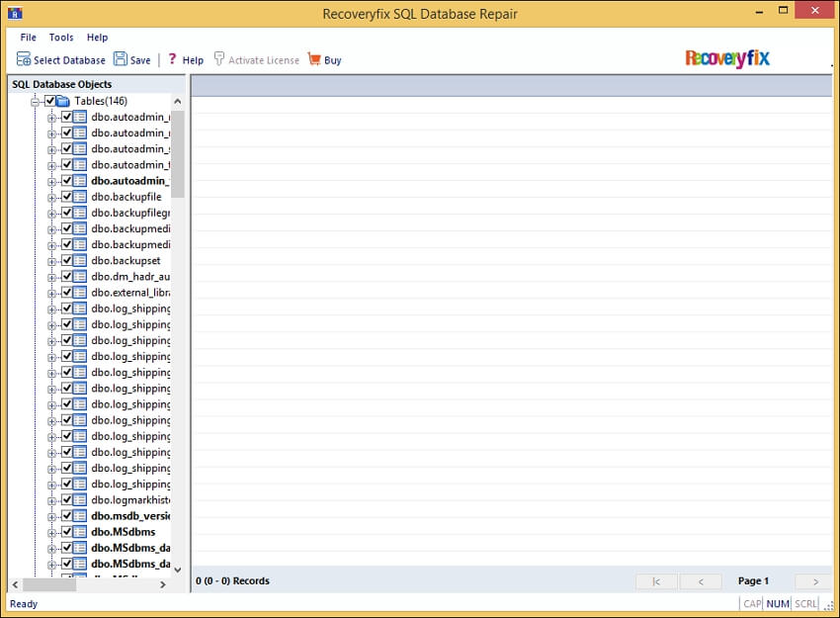Toggle the dbo.backupfilegr checkbox
The image size is (840, 618).
point(67,213)
